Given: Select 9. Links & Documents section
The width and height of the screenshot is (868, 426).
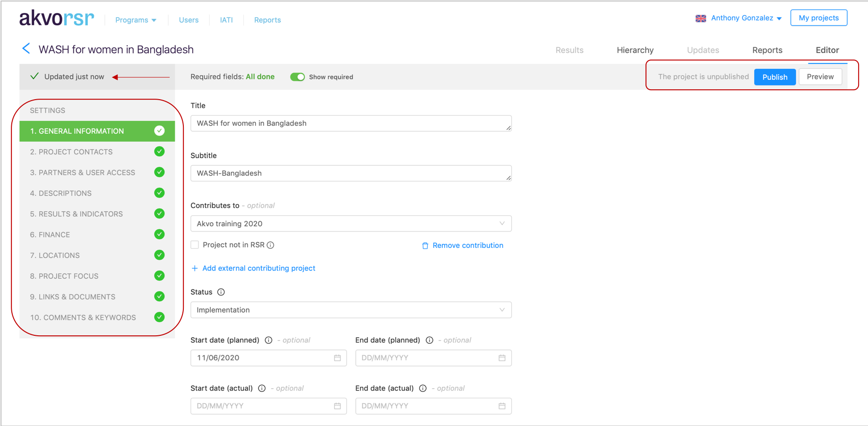Looking at the screenshot, I should point(97,297).
